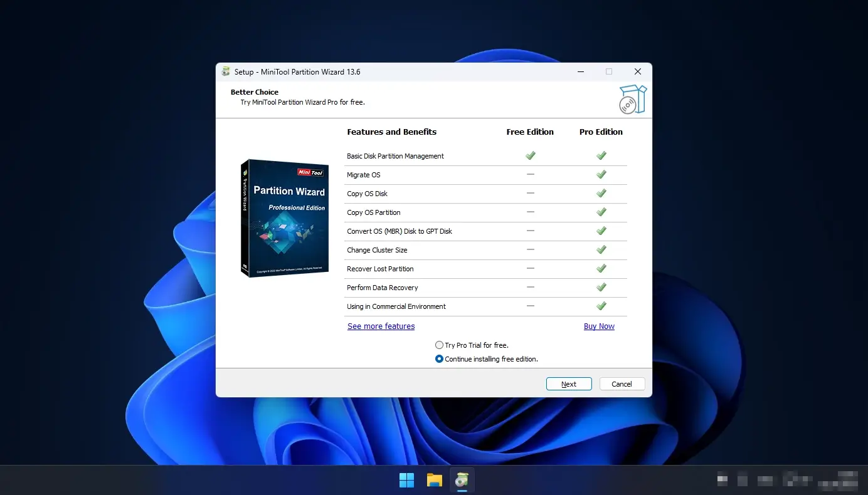Click the setup disc box icon in header
Viewport: 868px width, 495px height.
click(x=632, y=100)
